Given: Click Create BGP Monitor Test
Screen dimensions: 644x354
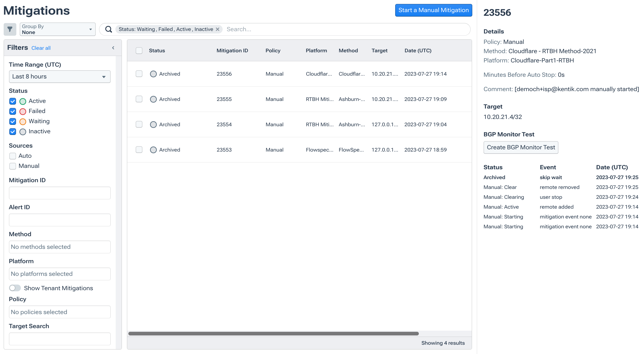Looking at the screenshot, I should pyautogui.click(x=520, y=147).
